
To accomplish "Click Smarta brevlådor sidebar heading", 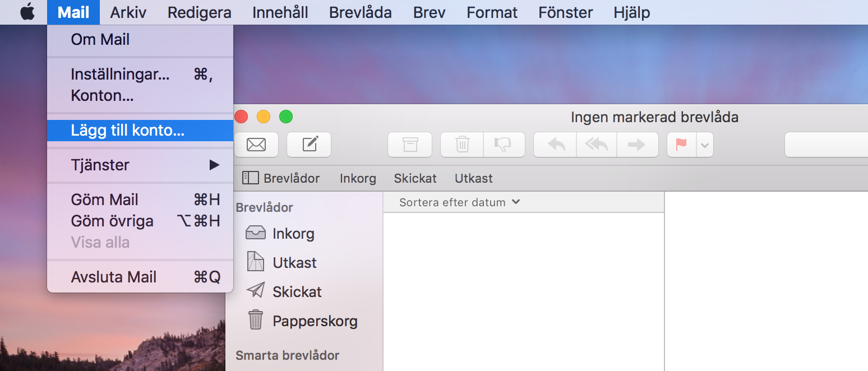I will pyautogui.click(x=287, y=355).
